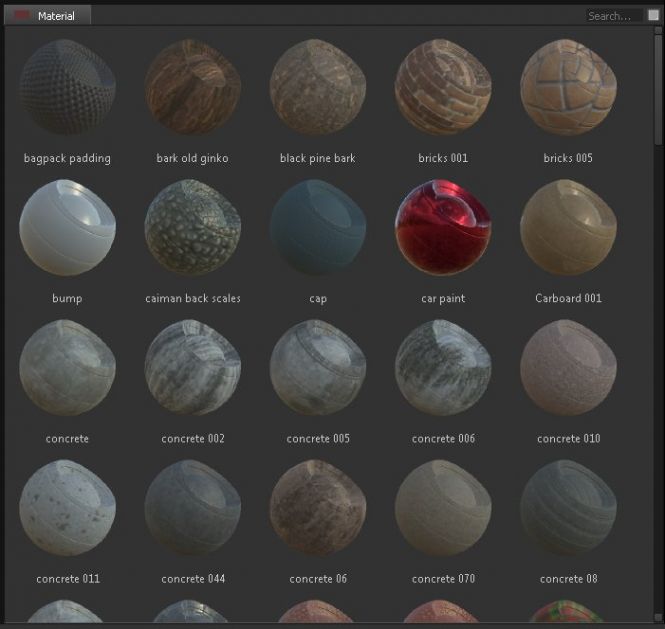Open the Material tab
Screen dimensions: 665x629
point(47,15)
